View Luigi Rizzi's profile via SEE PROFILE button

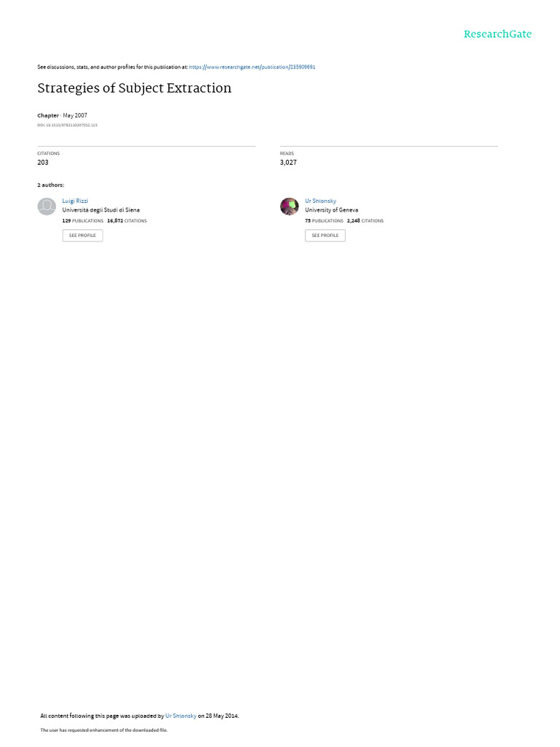coord(82,236)
